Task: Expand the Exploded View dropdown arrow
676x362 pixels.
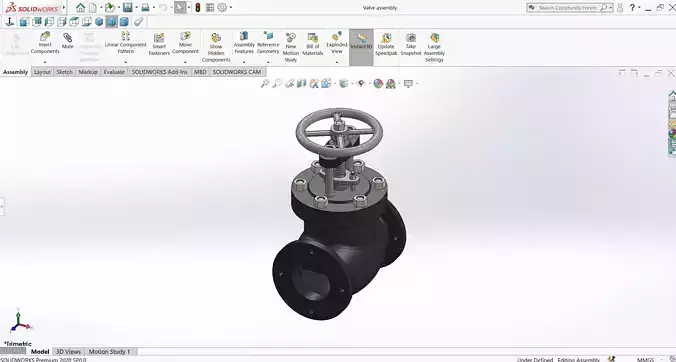Action: pos(337,62)
